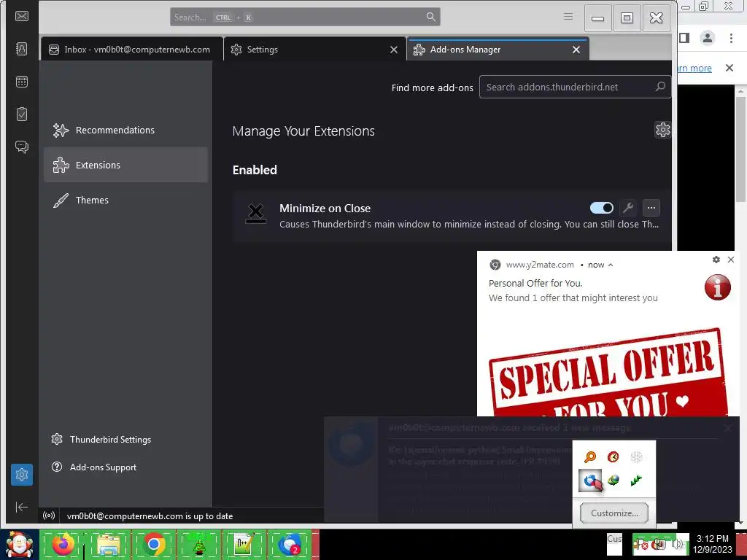Image resolution: width=747 pixels, height=560 pixels.
Task: Select Recommendations in add-ons sidebar
Action: click(x=125, y=130)
